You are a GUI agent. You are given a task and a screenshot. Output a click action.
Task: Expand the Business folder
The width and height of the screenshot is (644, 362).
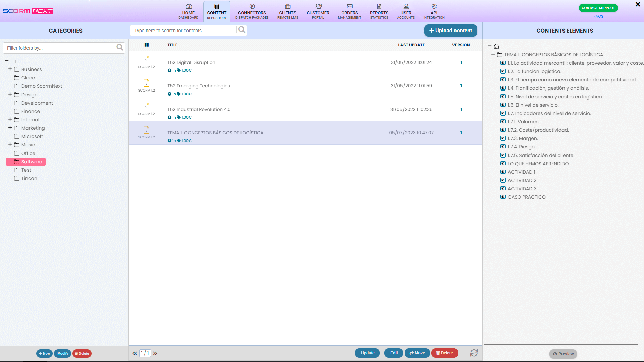coord(9,69)
